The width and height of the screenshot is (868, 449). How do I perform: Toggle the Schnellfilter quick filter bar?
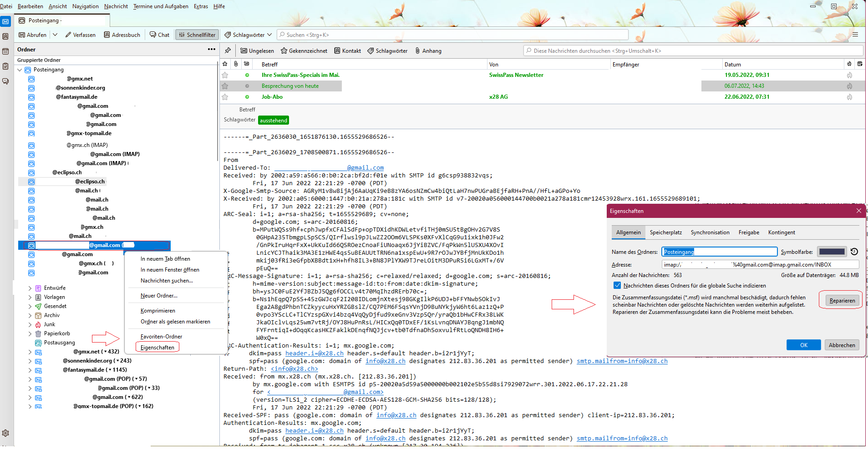[x=197, y=35]
